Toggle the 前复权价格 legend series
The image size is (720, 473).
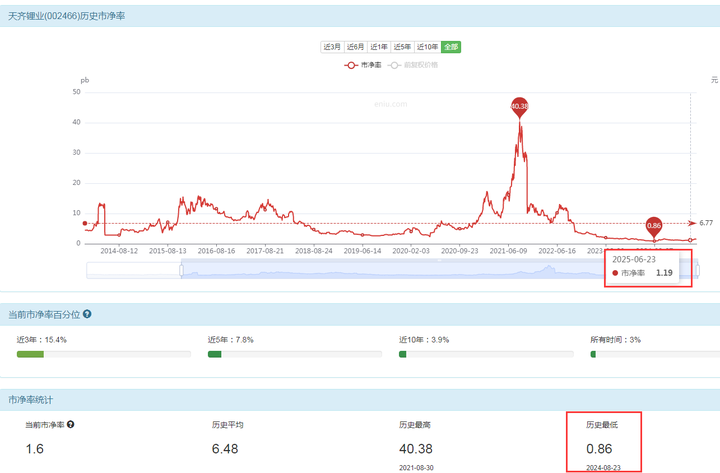tap(413, 65)
